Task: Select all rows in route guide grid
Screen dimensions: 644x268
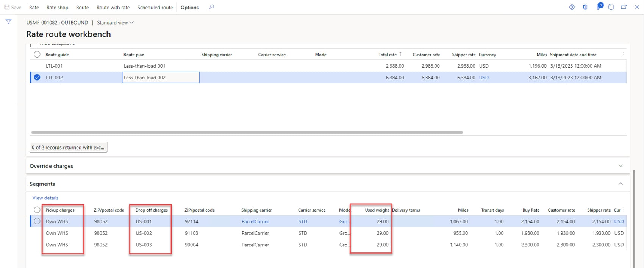Action: (x=37, y=55)
